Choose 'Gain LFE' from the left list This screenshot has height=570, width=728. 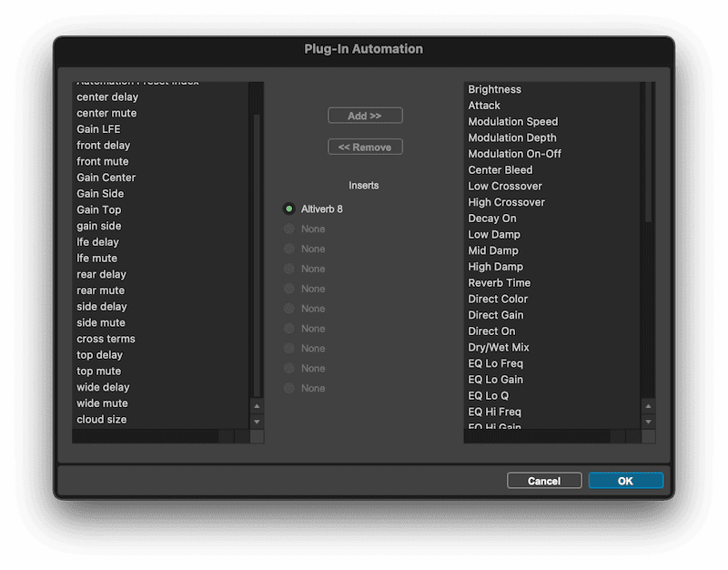[x=98, y=129]
